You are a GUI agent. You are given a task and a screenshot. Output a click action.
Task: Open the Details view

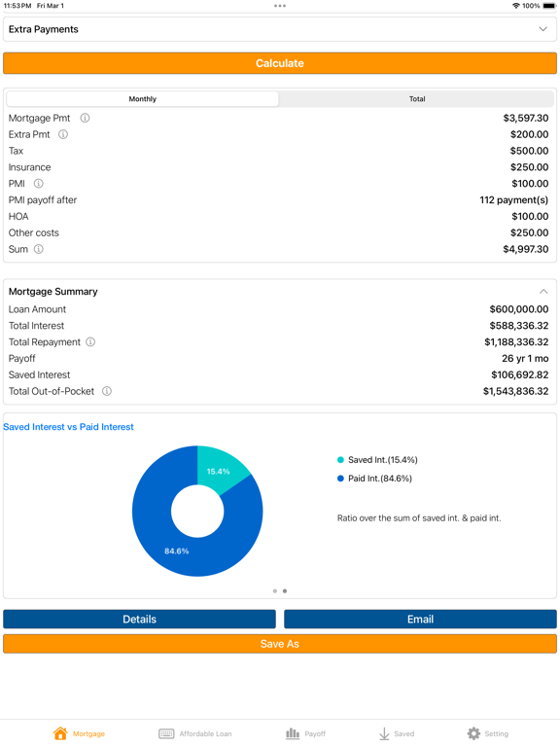point(140,619)
